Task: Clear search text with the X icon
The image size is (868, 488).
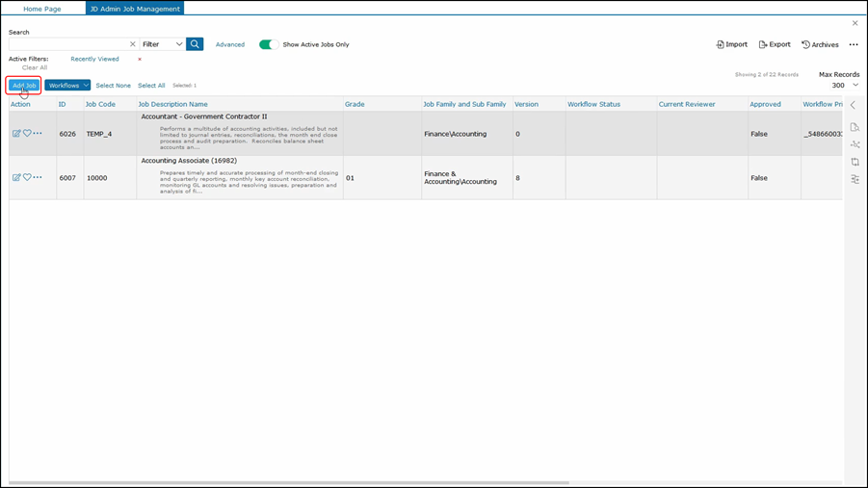Action: (x=133, y=44)
